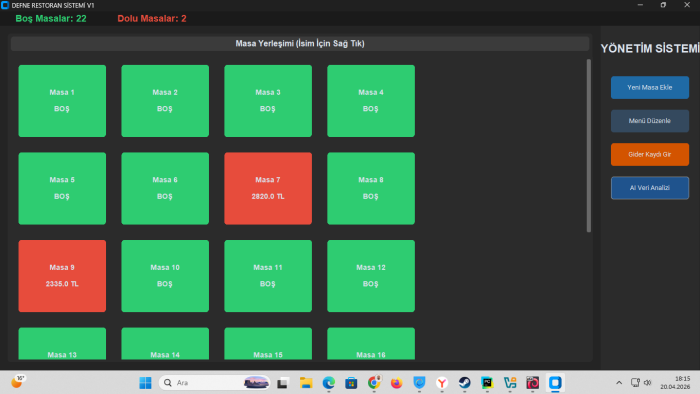700x394 pixels.
Task: Select the Masa 15 table tile
Action: tap(268, 344)
